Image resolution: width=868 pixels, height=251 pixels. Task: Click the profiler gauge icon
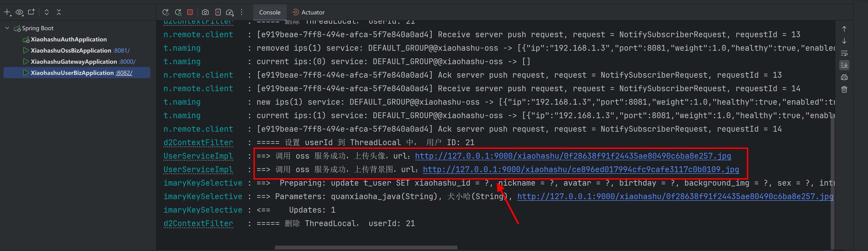pyautogui.click(x=230, y=13)
